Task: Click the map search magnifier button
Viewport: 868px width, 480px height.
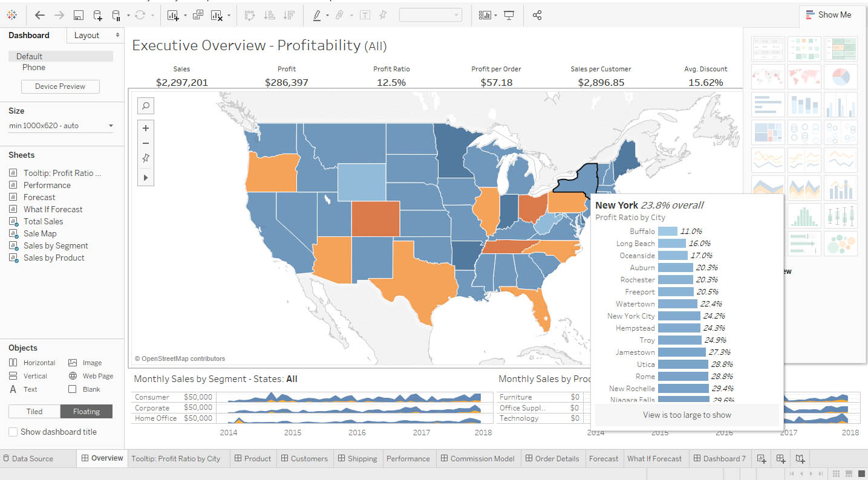Action: [x=146, y=106]
